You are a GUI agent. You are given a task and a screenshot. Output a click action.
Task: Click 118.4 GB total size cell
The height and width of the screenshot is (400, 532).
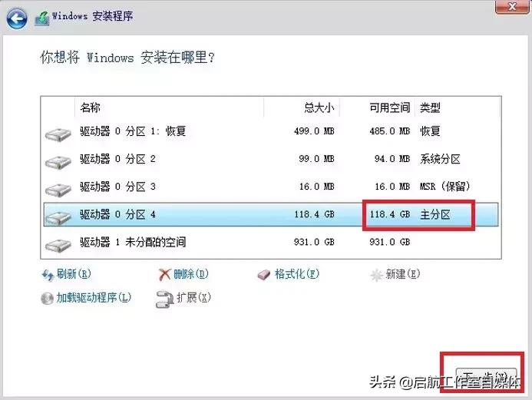(x=314, y=214)
